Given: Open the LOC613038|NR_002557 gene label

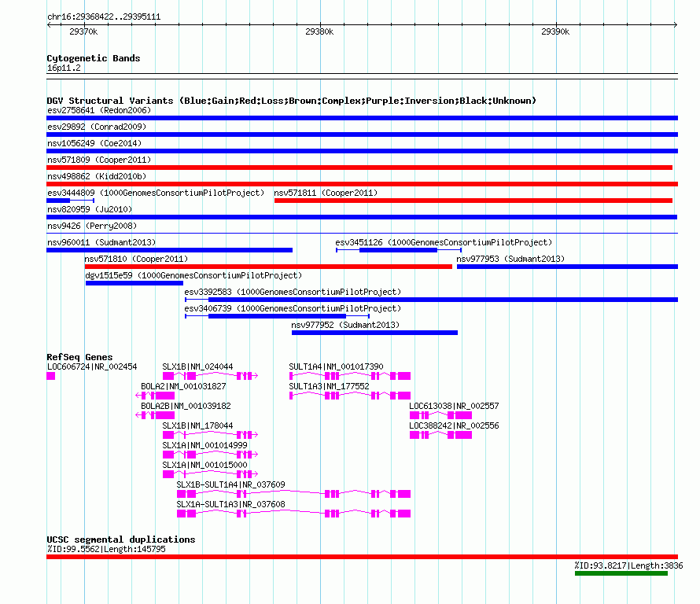Looking at the screenshot, I should (x=454, y=407).
